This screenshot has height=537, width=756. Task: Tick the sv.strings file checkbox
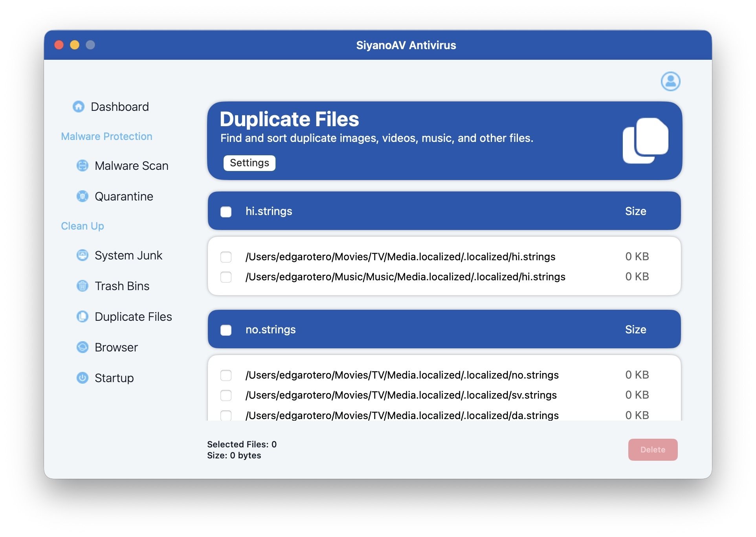tap(226, 395)
